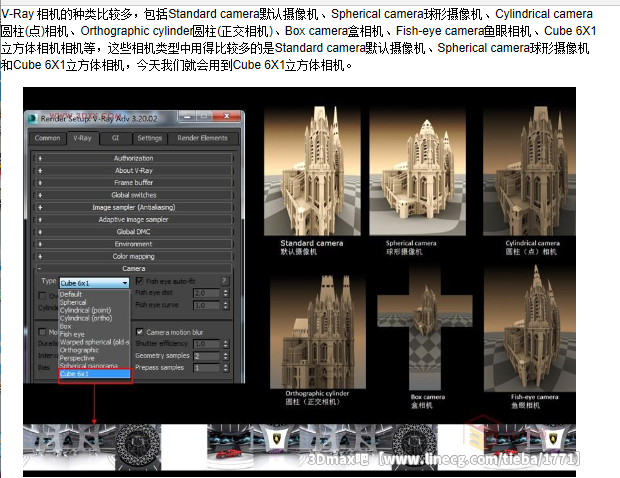Screen dimensions: 620x478
Task: Click the Orthographic cylinder render thumbnail
Action: tap(318, 330)
